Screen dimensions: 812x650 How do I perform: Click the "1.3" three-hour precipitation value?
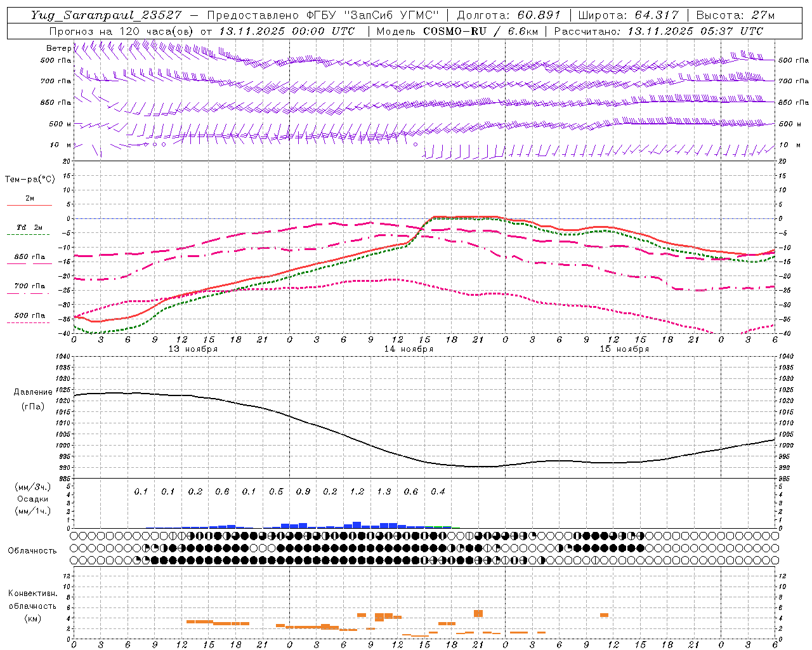click(384, 491)
